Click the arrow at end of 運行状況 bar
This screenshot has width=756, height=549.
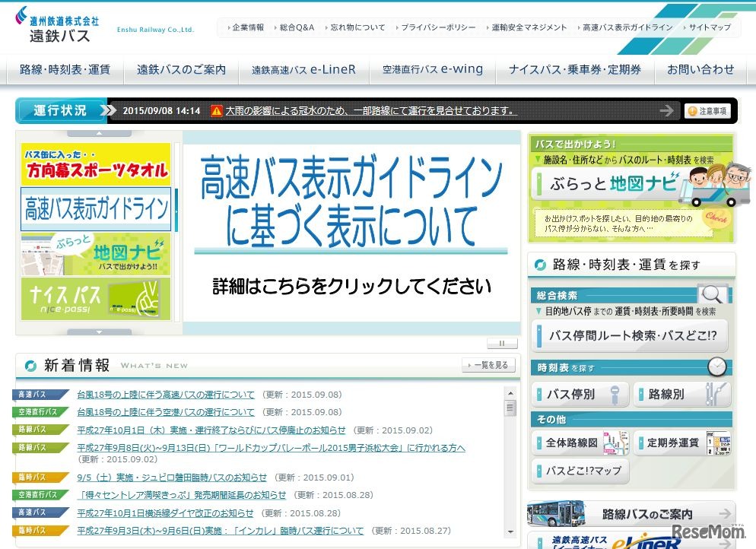(x=666, y=111)
